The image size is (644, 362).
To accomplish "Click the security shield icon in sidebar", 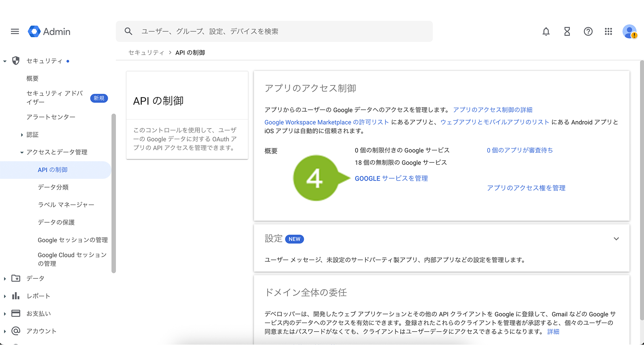I will tap(16, 61).
